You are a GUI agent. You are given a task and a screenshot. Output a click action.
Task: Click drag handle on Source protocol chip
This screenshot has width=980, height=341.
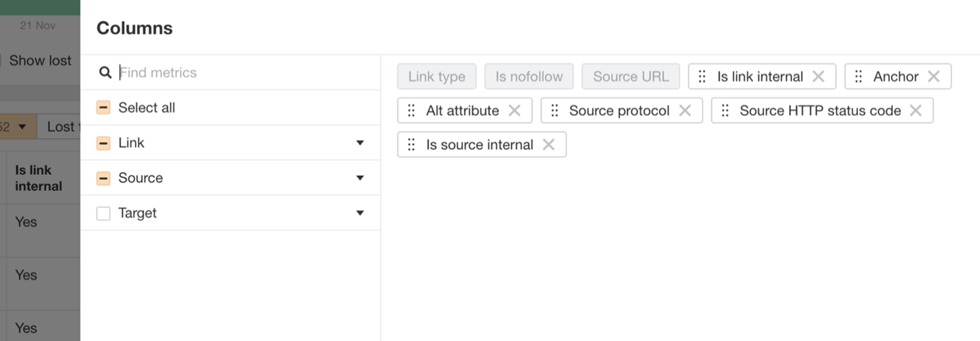(554, 110)
